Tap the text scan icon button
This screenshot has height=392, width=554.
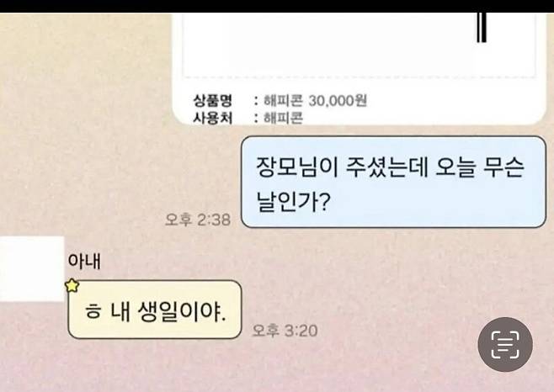click(x=505, y=344)
